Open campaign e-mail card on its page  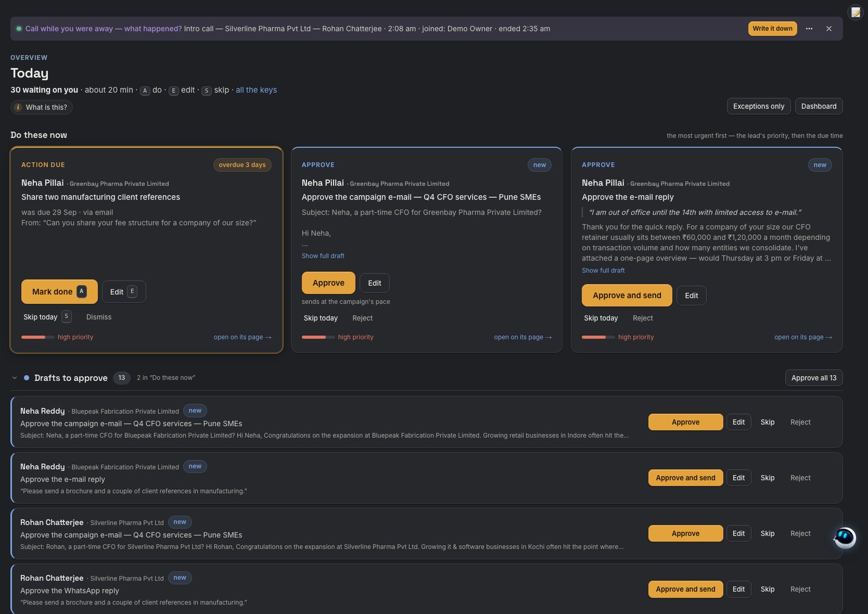523,337
